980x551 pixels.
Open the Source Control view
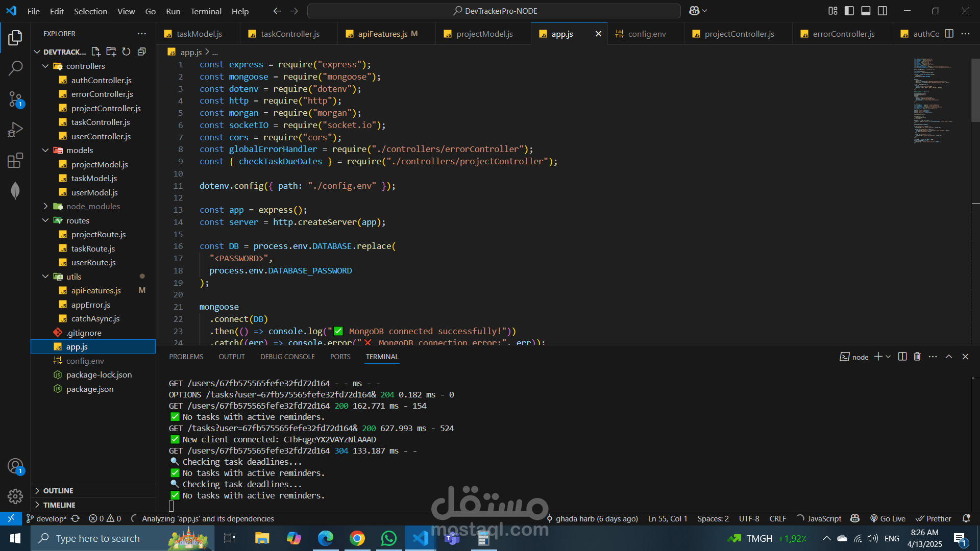[15, 99]
